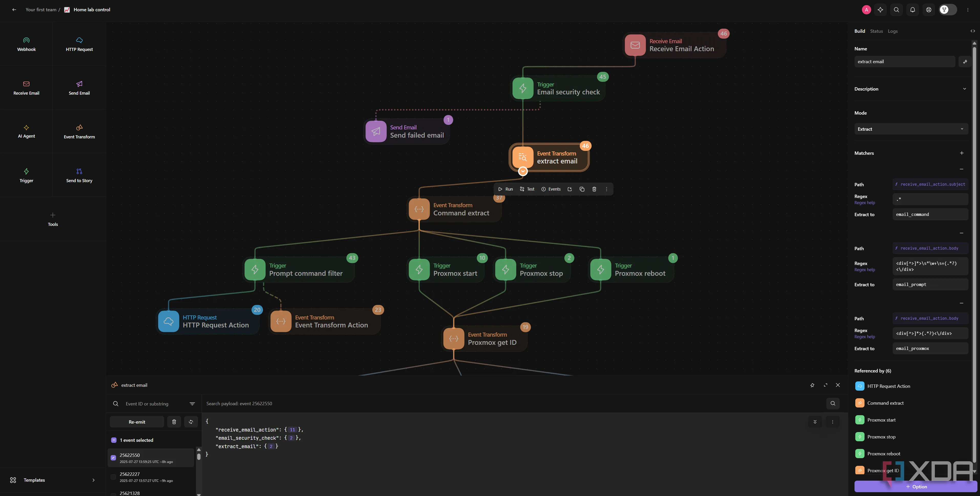Uncheck event 25622550 checkbox
This screenshot has width=980, height=496.
point(113,458)
